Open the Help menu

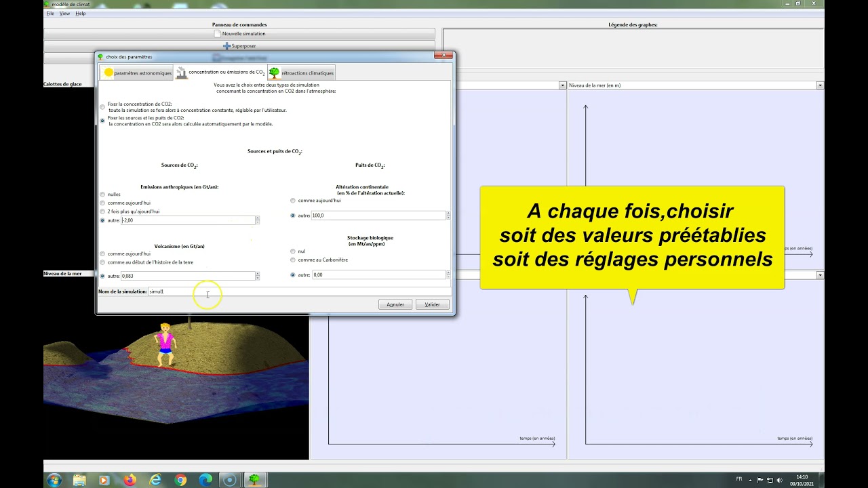click(81, 14)
